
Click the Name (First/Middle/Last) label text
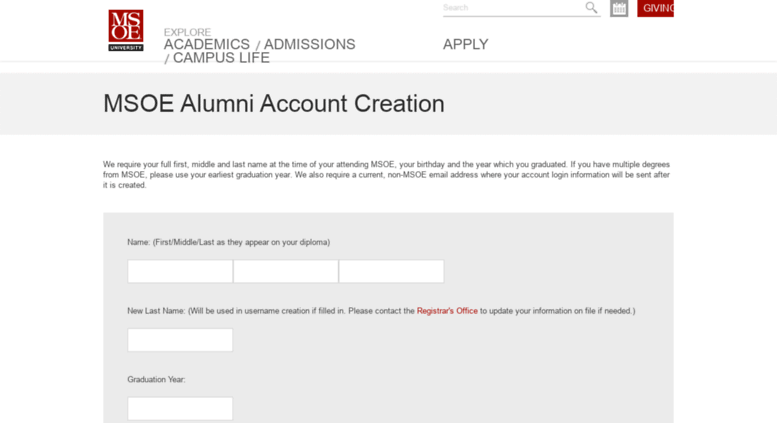pos(228,242)
